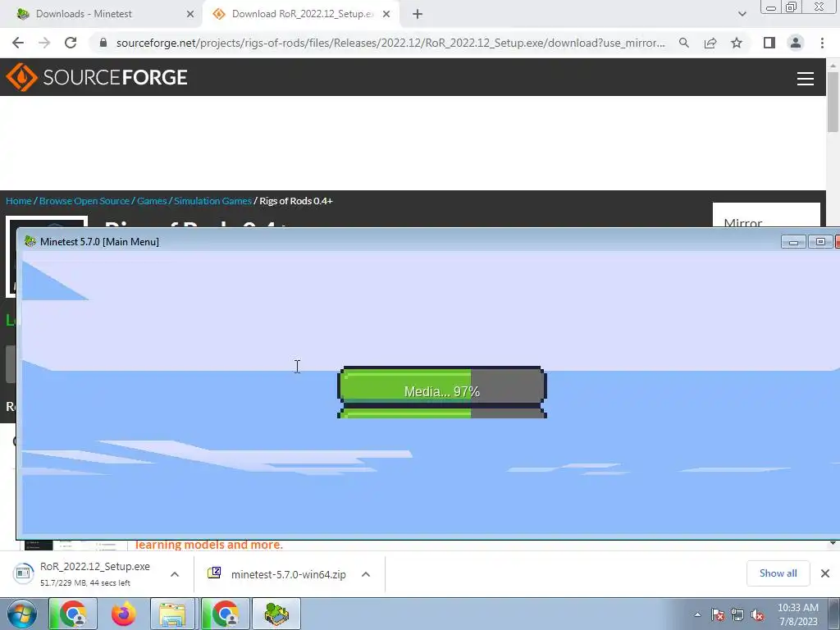Viewport: 840px width, 630px height.
Task: Reload the SourceForge page
Action: 71,43
